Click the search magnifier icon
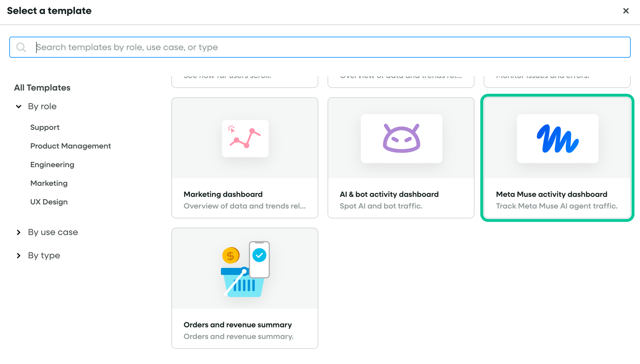This screenshot has width=640, height=364. [x=21, y=47]
